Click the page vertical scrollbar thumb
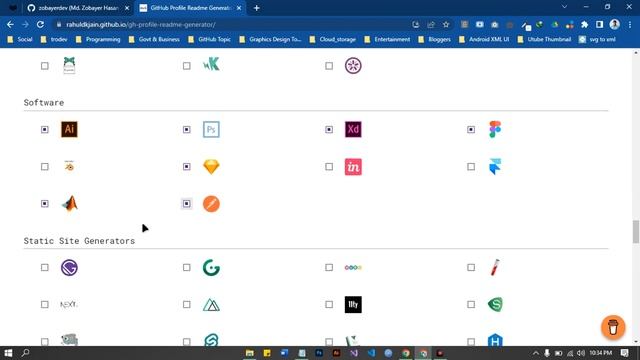 pyautogui.click(x=636, y=231)
